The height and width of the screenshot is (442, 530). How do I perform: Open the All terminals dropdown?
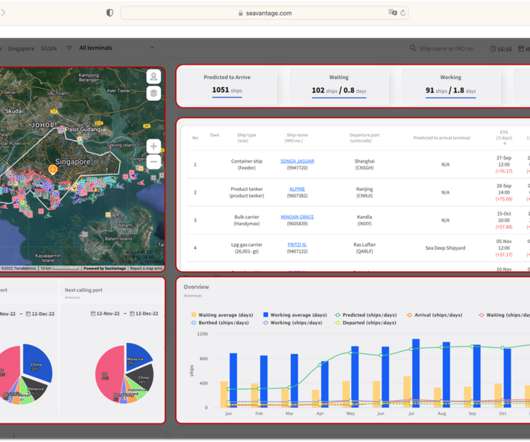coord(117,48)
